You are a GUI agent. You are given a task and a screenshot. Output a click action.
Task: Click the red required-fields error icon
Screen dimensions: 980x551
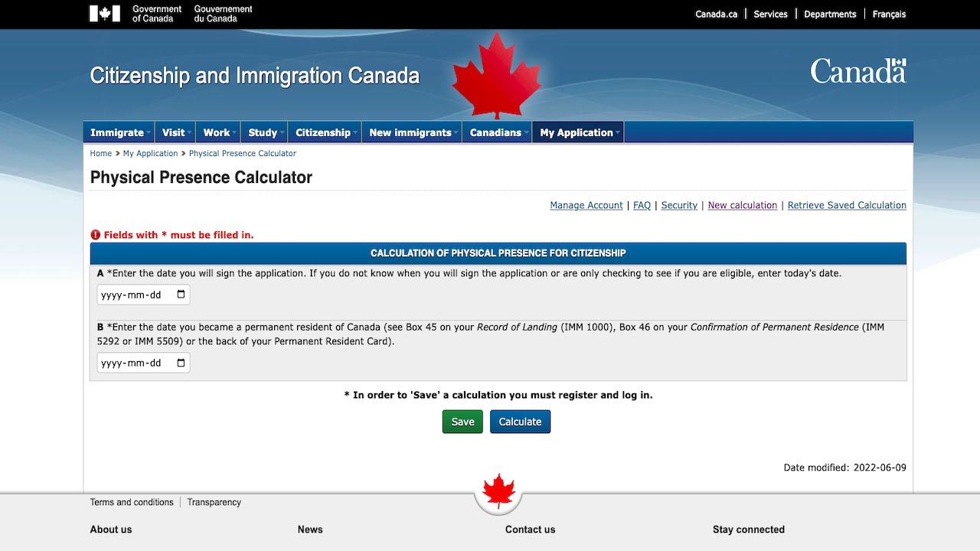(96, 235)
